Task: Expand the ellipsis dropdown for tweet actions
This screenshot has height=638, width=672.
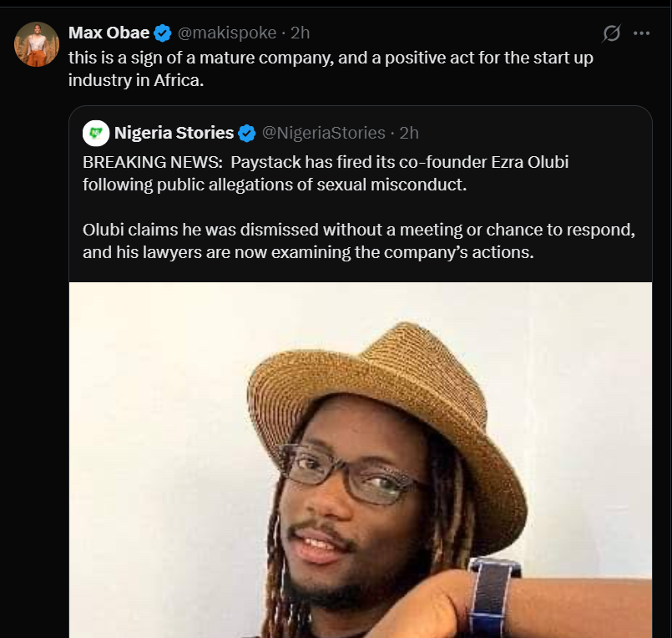Action: 643,33
